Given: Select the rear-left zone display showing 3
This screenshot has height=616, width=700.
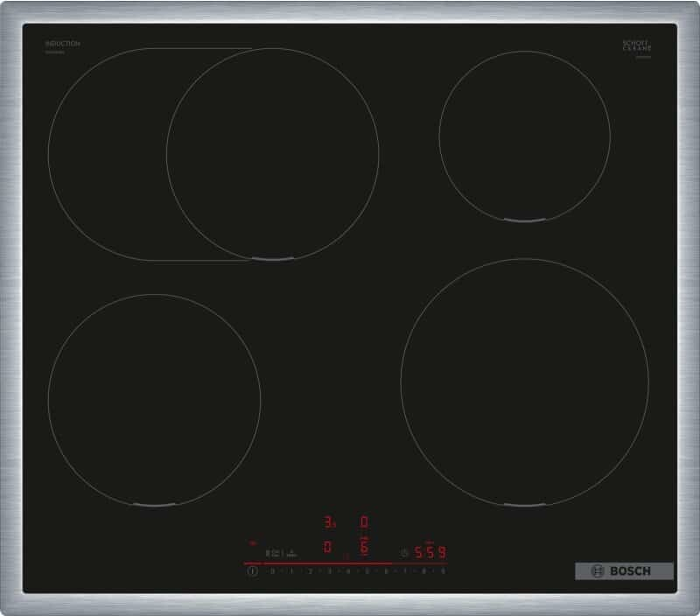Looking at the screenshot, I should [329, 523].
